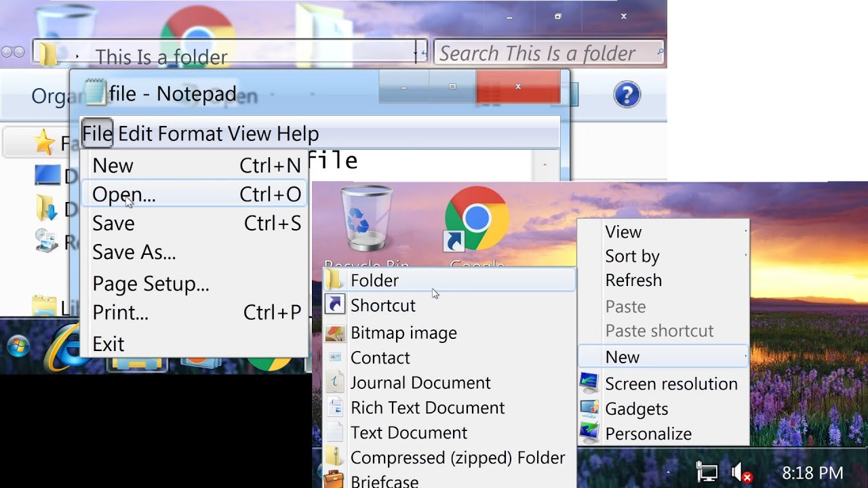Click the Briefcase item icon

[x=334, y=480]
